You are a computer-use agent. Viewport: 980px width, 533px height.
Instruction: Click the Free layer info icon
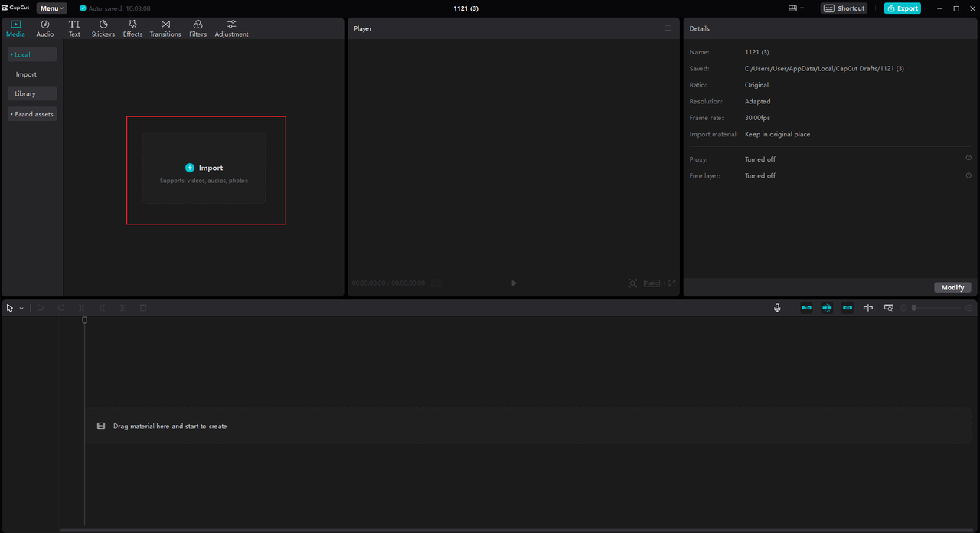point(969,175)
